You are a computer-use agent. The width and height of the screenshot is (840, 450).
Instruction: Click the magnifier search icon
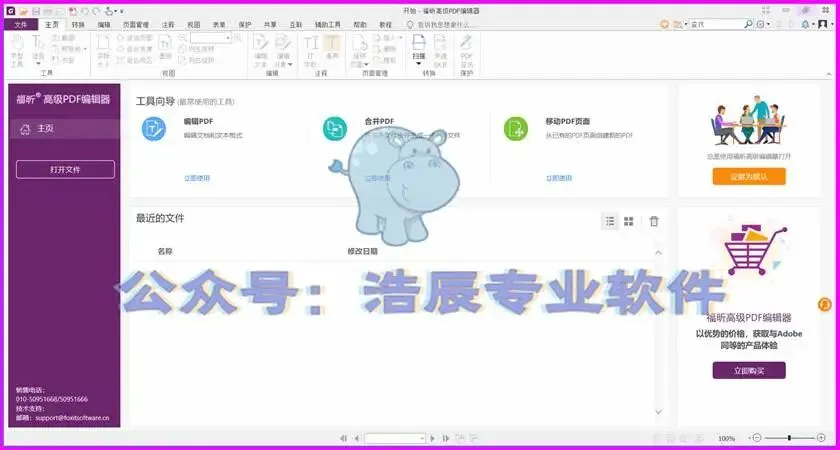748,25
